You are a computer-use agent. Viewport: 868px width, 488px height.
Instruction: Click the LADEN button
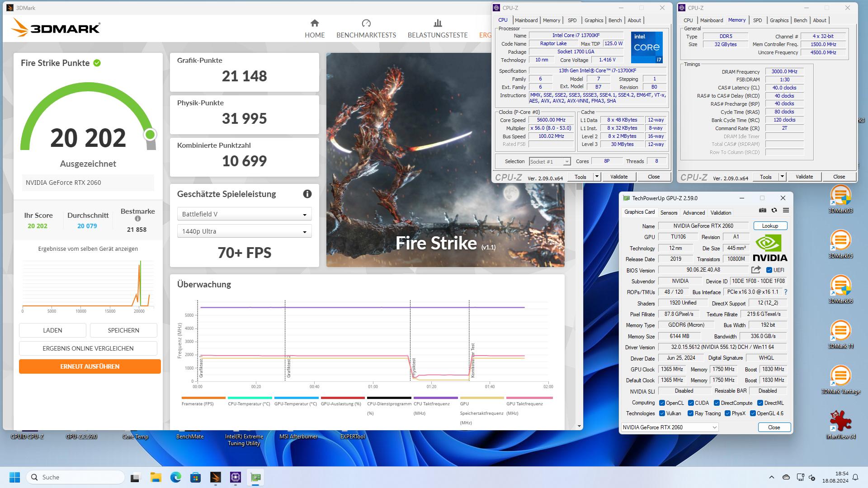pyautogui.click(x=52, y=330)
